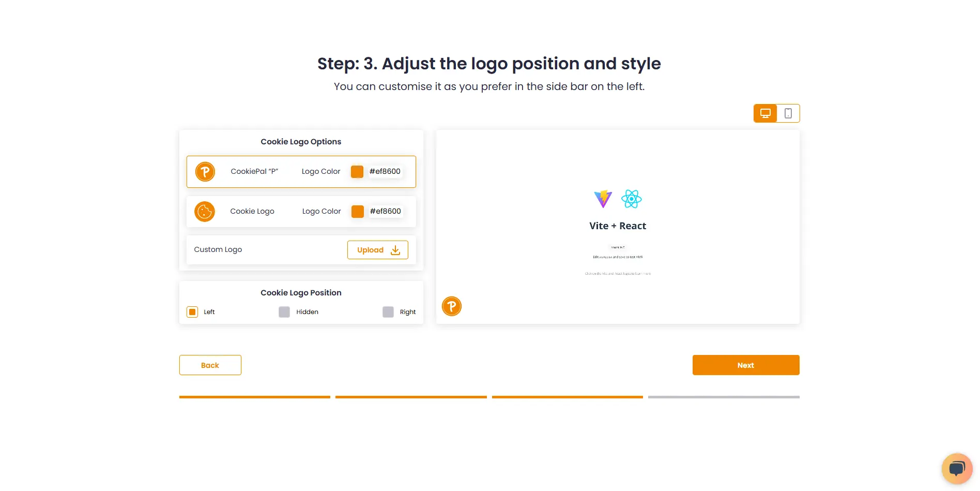Set logo position to Right
The height and width of the screenshot is (491, 980).
(x=388, y=312)
